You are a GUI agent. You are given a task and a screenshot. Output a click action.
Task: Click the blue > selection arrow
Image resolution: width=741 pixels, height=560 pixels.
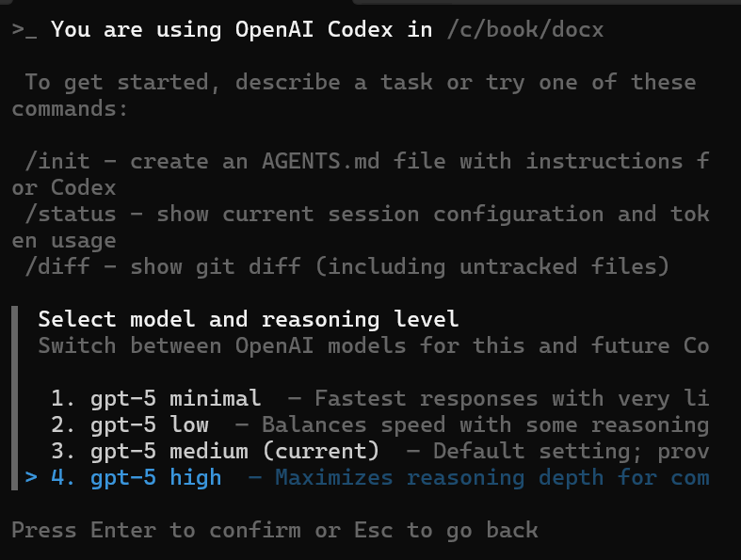pyautogui.click(x=31, y=478)
